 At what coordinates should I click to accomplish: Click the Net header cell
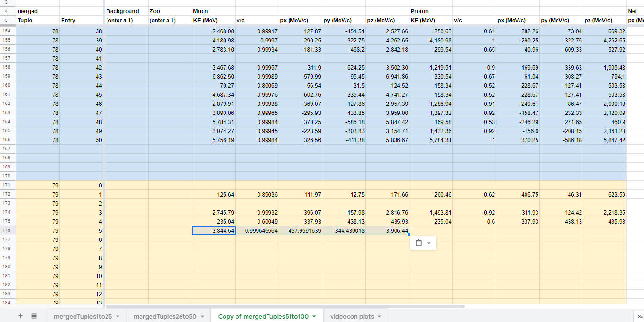pyautogui.click(x=635, y=11)
